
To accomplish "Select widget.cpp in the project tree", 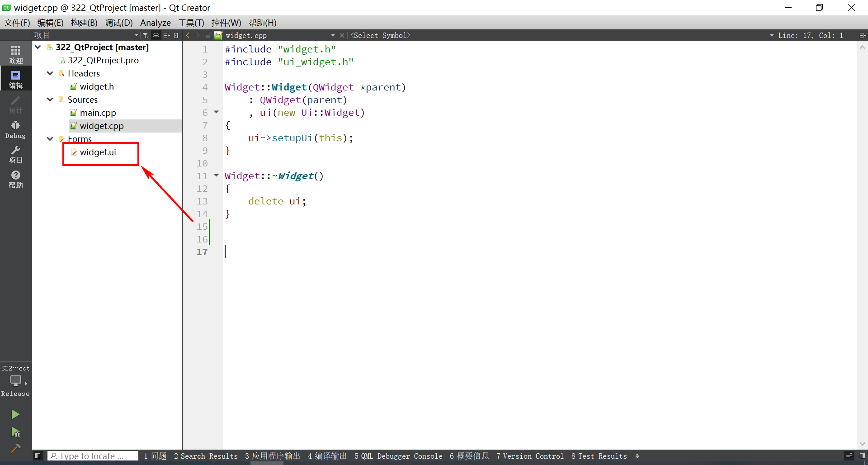I will tap(102, 126).
